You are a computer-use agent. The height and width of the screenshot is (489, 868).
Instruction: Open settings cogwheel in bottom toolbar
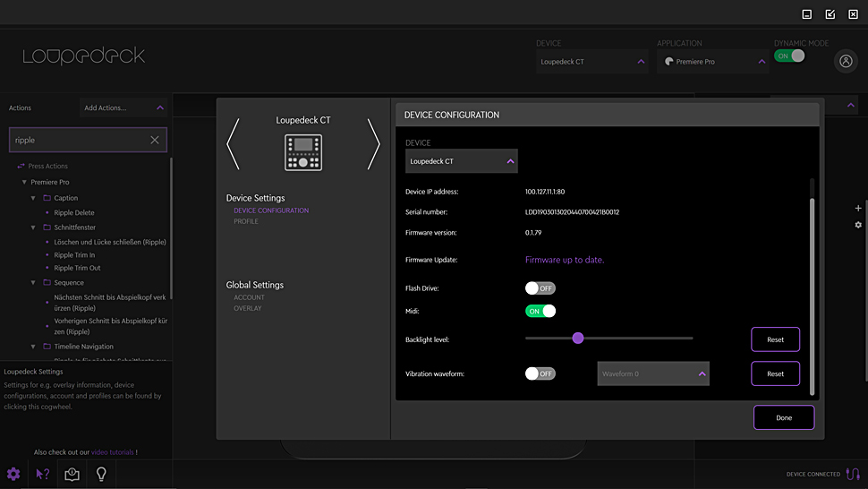[13, 474]
